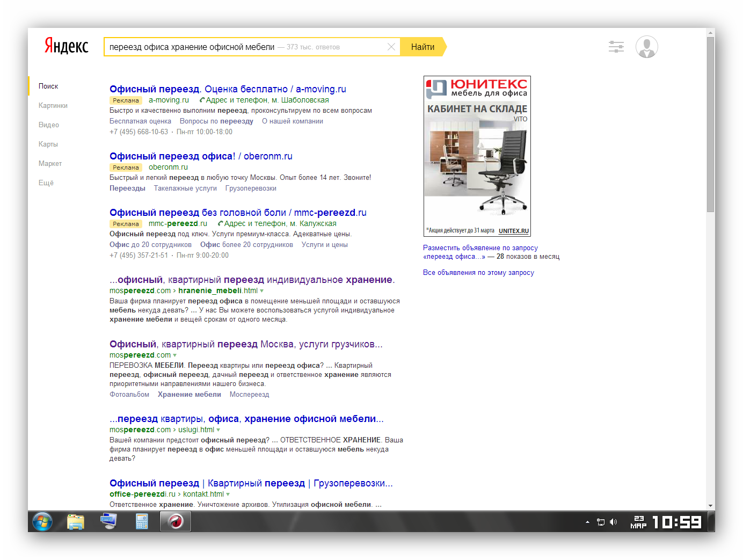Clear the search query with the X icon
743x560 pixels.
(391, 47)
